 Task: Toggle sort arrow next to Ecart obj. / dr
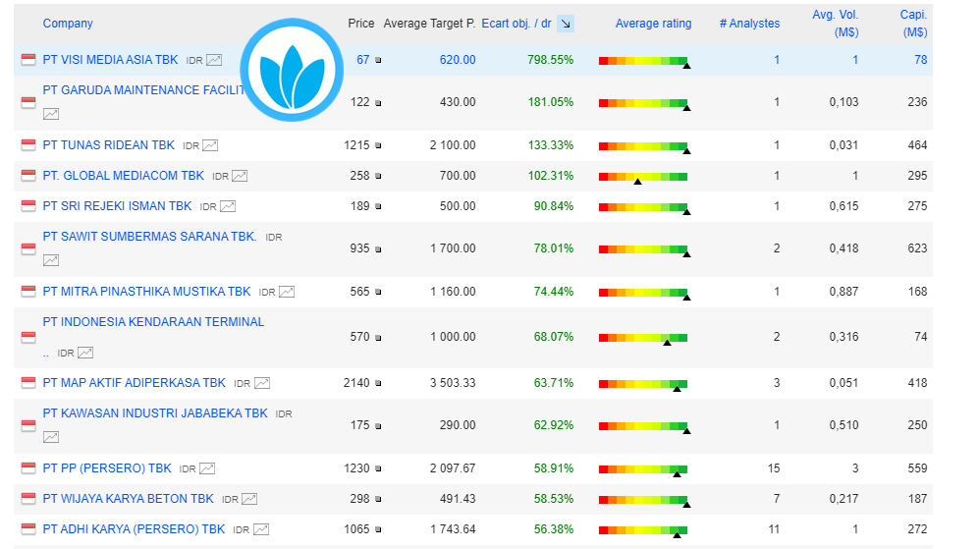(566, 24)
